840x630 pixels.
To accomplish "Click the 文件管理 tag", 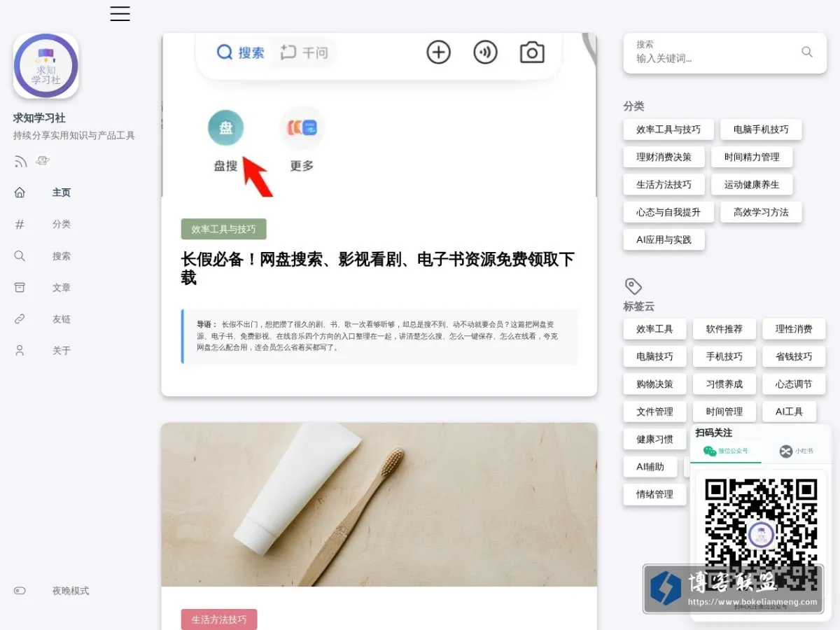I will 654,412.
